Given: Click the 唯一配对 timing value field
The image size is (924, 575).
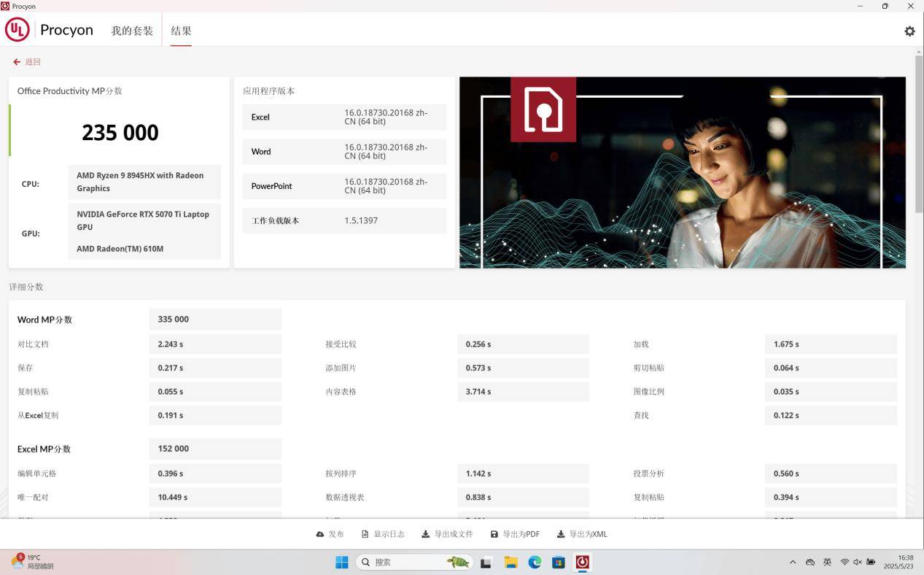Looking at the screenshot, I should 214,496.
